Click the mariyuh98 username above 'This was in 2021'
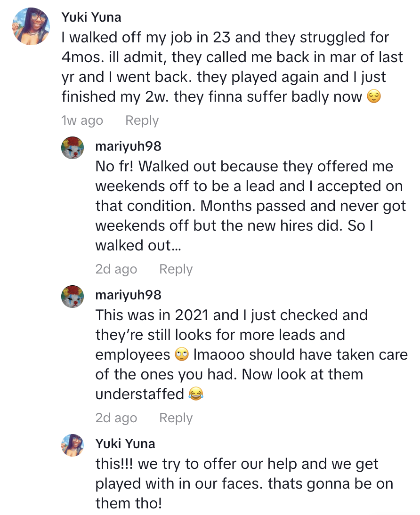The image size is (420, 515). 128,295
